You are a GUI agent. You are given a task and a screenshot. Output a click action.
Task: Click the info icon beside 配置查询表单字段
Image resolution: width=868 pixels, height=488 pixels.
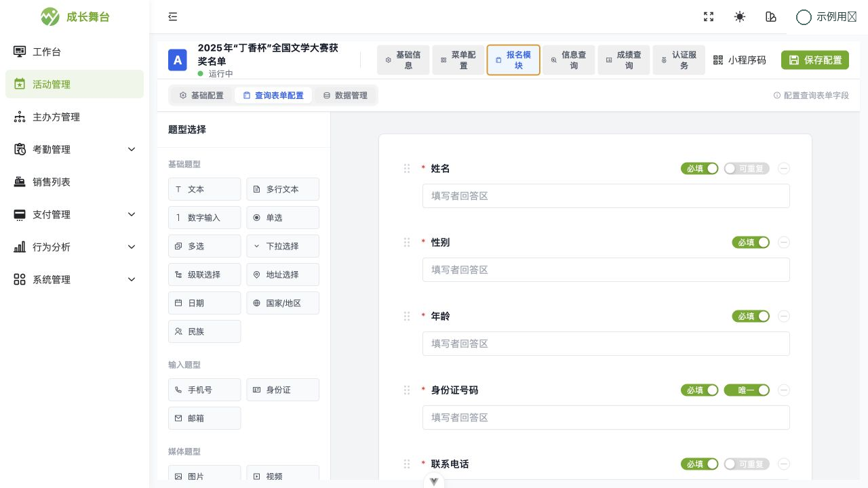click(x=777, y=96)
